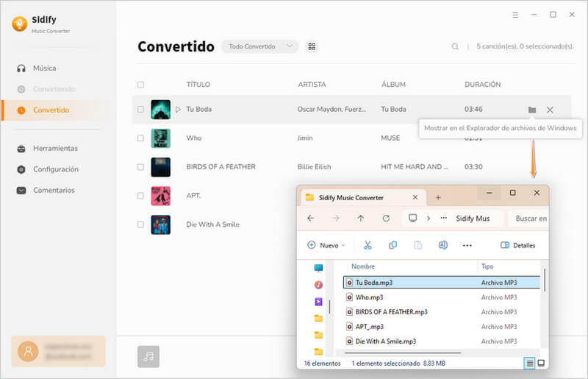The height and width of the screenshot is (379, 588).
Task: Remove Tu Boda from list with X
Action: click(x=550, y=110)
